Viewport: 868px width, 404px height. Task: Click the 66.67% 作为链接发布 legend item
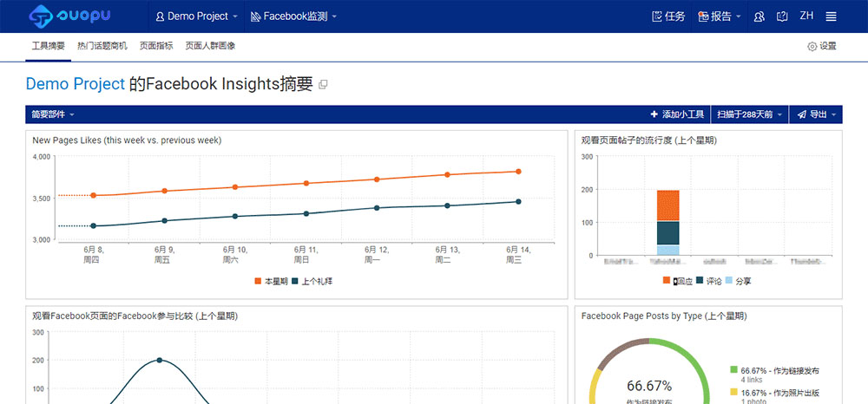(775, 375)
